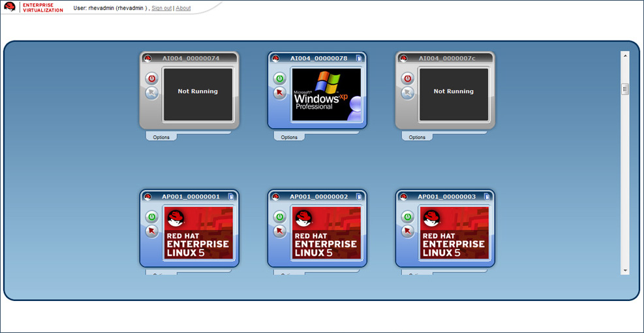This screenshot has height=333, width=644.
Task: Open the console icon on AP001_00000001
Action: click(x=152, y=231)
